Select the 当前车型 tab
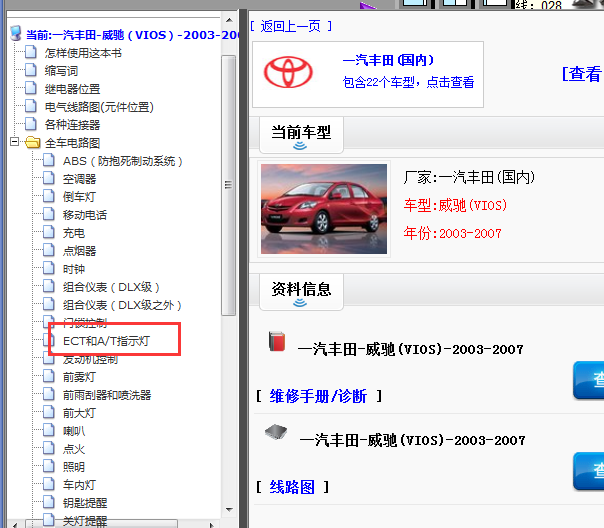This screenshot has width=604, height=528. coord(301,135)
